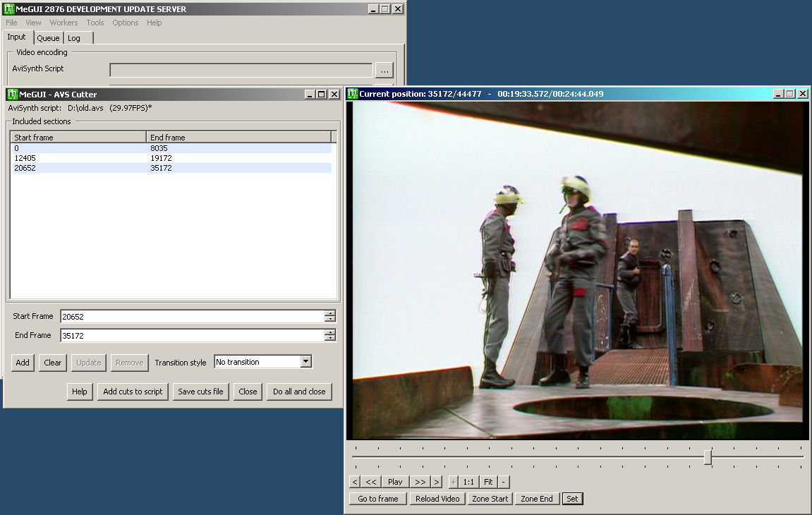The height and width of the screenshot is (515, 812).
Task: Maximize the AVS Cutter window
Action: [322, 95]
